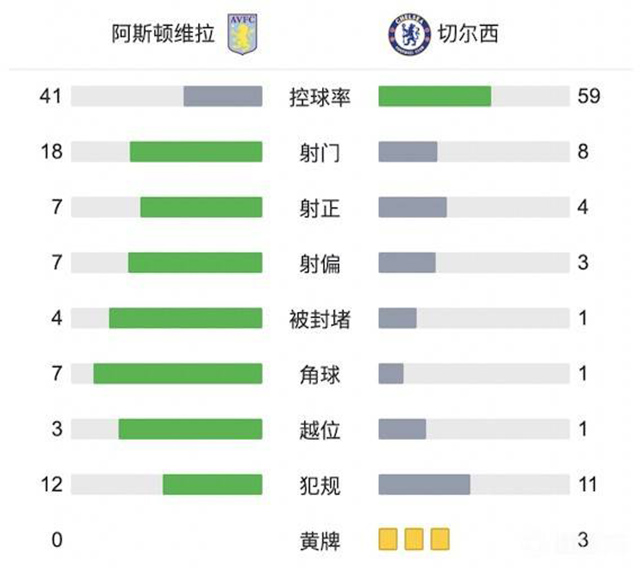
Task: Select the 阿斯顿维拉 team name
Action: click(168, 34)
